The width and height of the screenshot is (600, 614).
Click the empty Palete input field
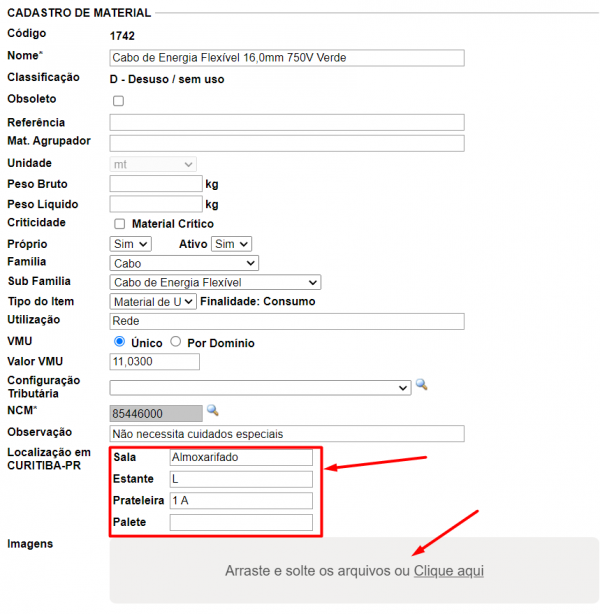click(x=241, y=522)
